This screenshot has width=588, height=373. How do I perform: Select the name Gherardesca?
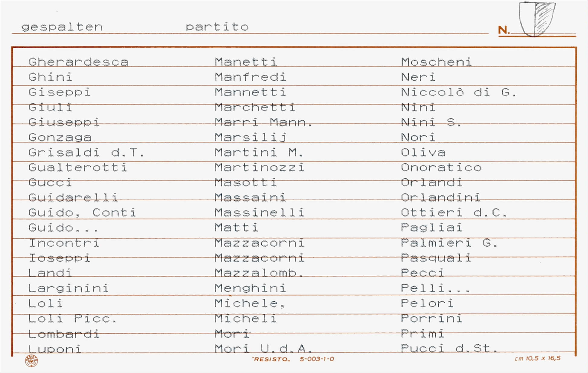coord(79,62)
